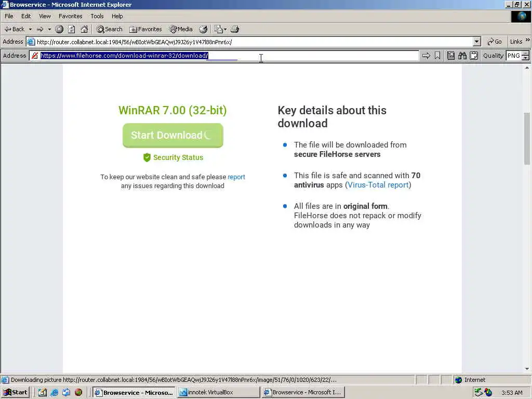Open the Edit menu
The width and height of the screenshot is (532, 399).
tap(26, 16)
